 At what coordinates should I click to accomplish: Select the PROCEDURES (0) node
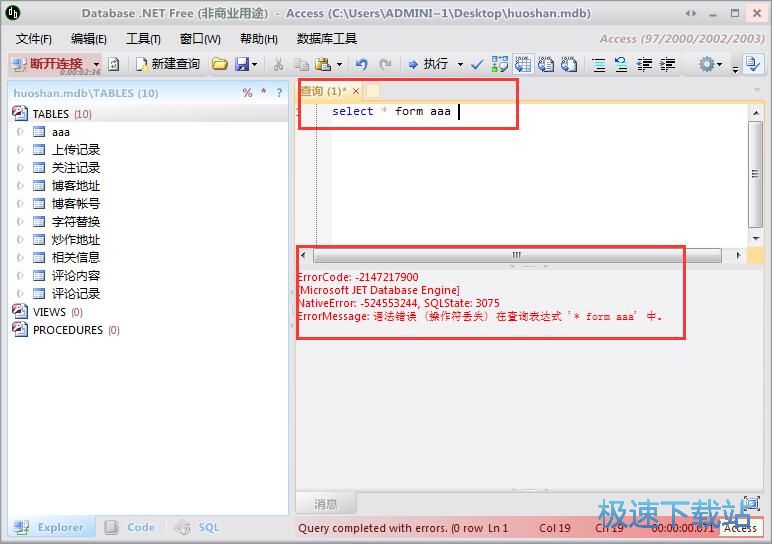click(x=76, y=330)
